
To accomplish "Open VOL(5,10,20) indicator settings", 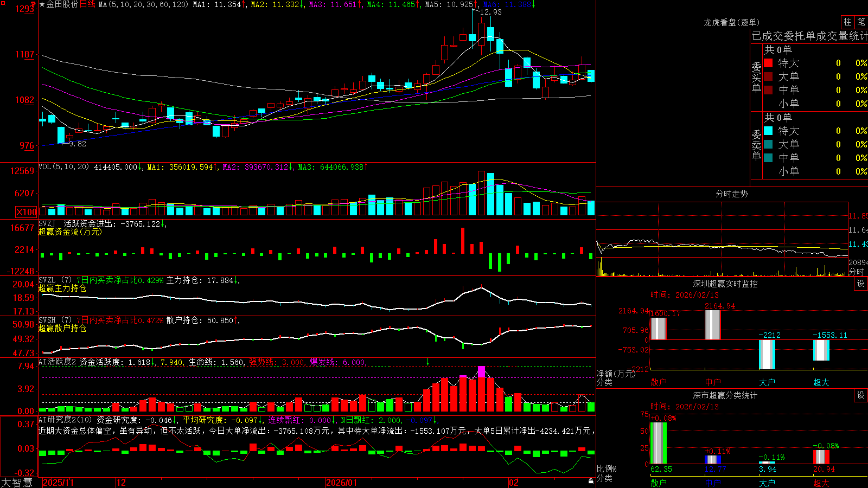I will point(63,167).
